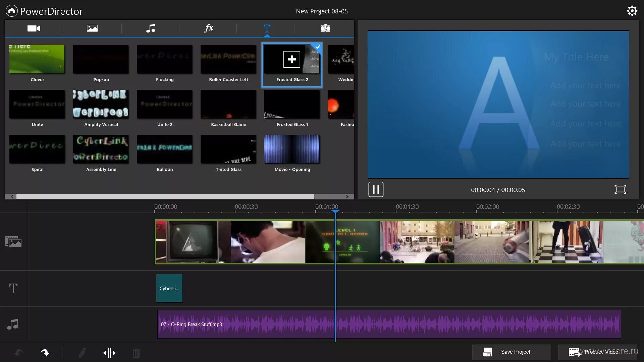Select the titles (T) panel icon
This screenshot has width=644, height=362.
coord(267,28)
